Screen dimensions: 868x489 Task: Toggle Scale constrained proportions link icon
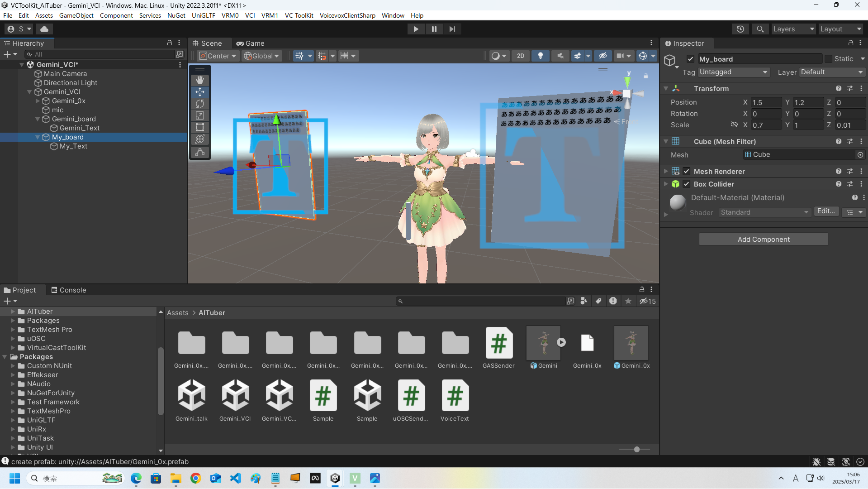click(x=734, y=125)
